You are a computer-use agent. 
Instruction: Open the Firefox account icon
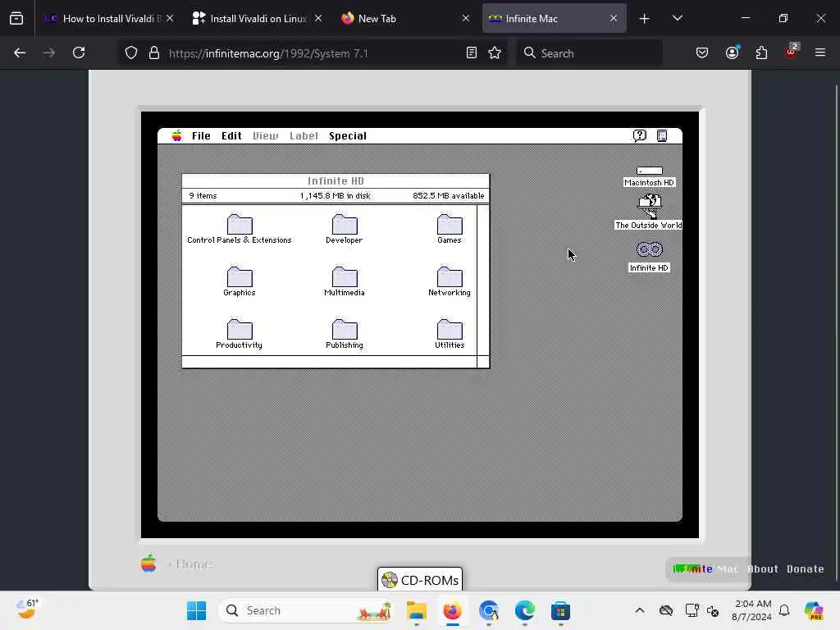pyautogui.click(x=732, y=53)
